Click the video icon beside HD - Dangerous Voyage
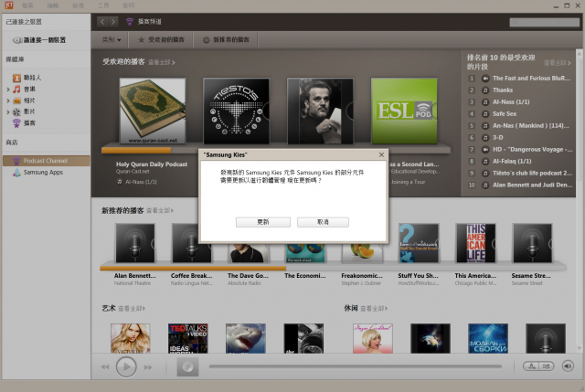The width and height of the screenshot is (585, 392). [x=485, y=150]
